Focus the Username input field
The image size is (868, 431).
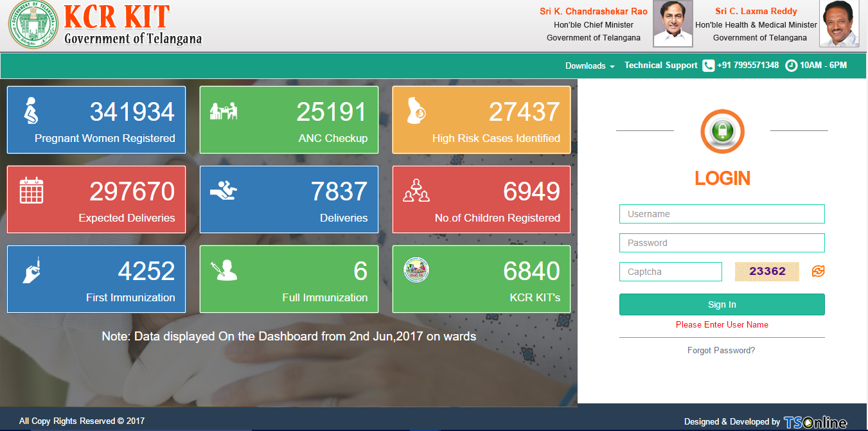722,214
